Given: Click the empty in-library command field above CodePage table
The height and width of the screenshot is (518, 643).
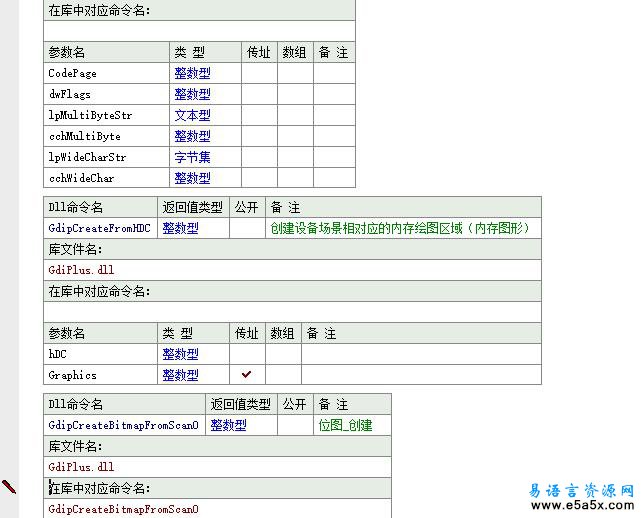Looking at the screenshot, I should click(199, 31).
